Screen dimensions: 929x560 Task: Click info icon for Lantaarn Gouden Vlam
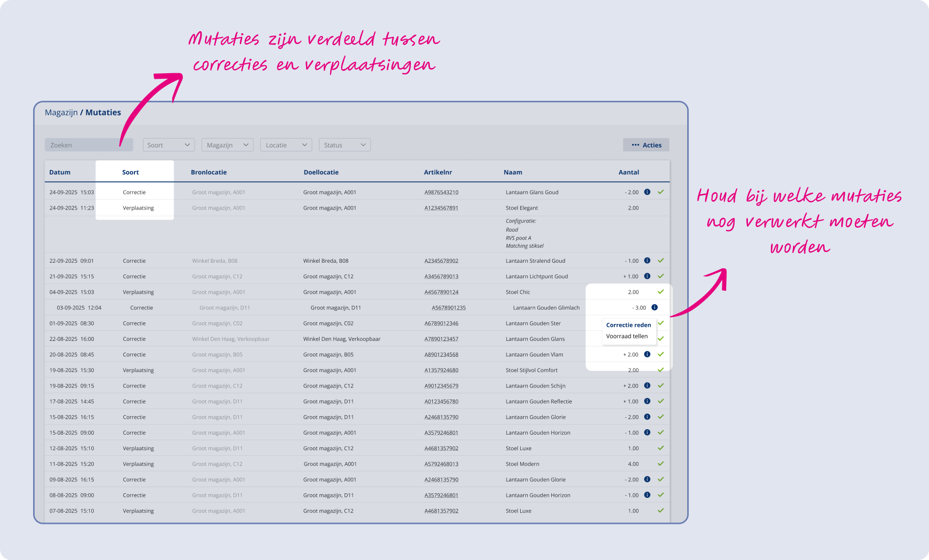[x=647, y=354]
